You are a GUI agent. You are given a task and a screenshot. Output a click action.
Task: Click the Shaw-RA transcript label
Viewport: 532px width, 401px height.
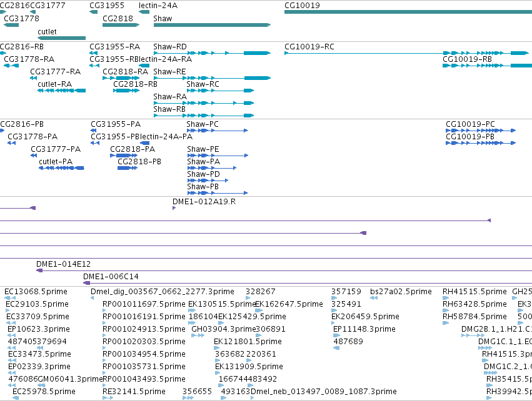pos(170,97)
